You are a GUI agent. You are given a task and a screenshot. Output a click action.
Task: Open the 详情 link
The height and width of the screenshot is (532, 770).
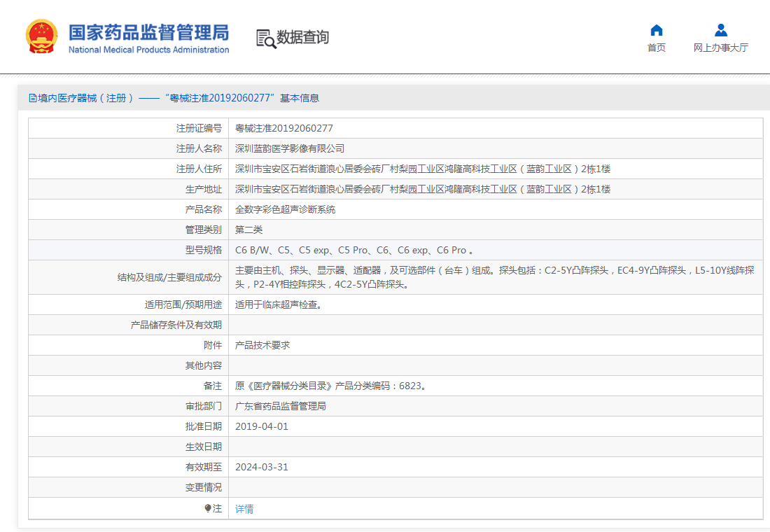(244, 509)
